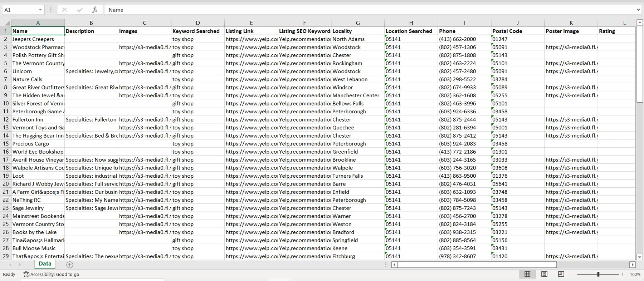Viewport: 644px width, 281px height.
Task: Switch to Normal view icon
Action: click(x=527, y=274)
